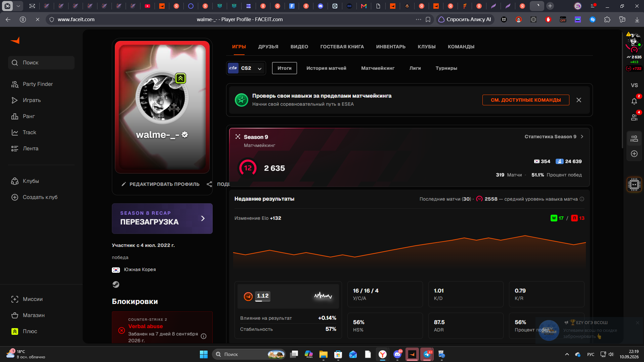Screen dimensions: 644x362
Task: Open browser downloads icon
Action: [637, 19]
